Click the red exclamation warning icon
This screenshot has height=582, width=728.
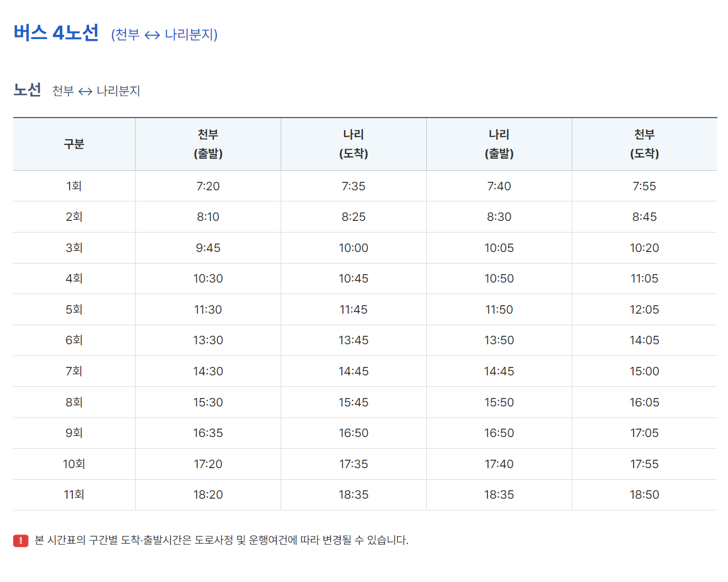pos(21,540)
